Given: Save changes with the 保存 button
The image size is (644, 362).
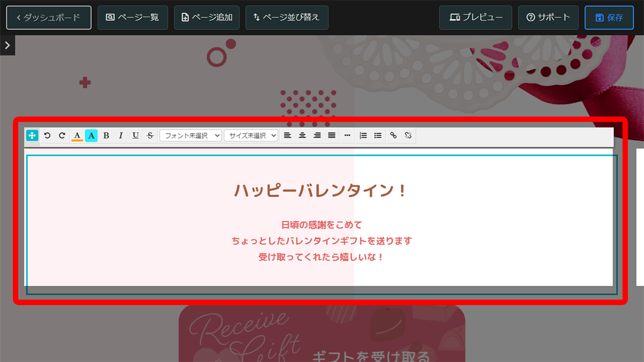Looking at the screenshot, I should click(x=609, y=17).
